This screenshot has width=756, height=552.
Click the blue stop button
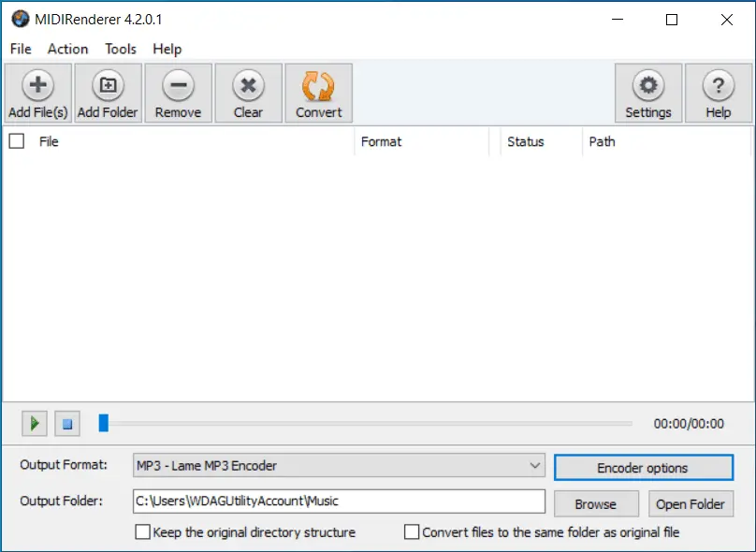pyautogui.click(x=67, y=424)
